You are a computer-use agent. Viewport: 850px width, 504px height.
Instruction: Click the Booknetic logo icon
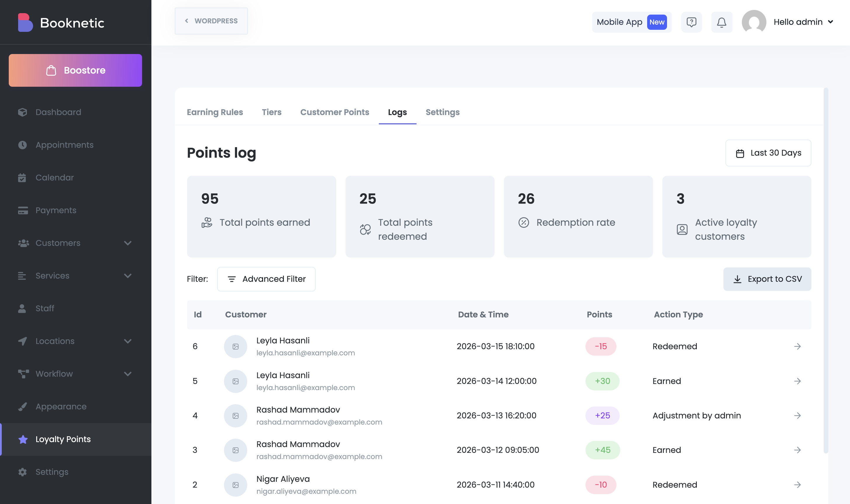tap(25, 22)
